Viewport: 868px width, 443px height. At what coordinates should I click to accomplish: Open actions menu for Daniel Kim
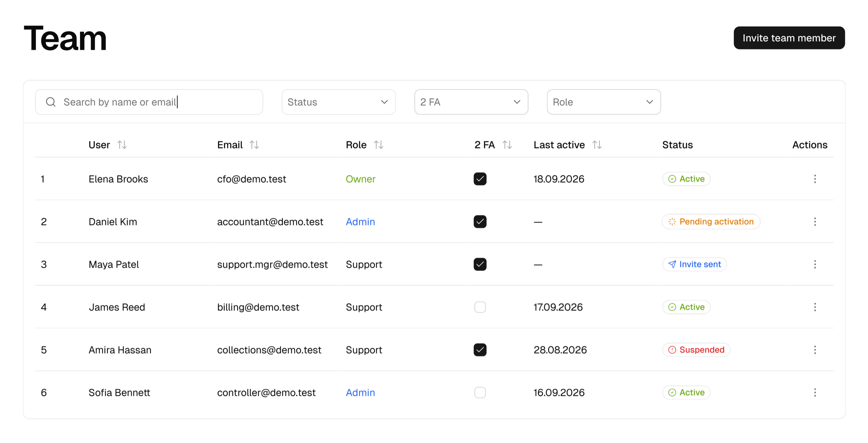(815, 221)
